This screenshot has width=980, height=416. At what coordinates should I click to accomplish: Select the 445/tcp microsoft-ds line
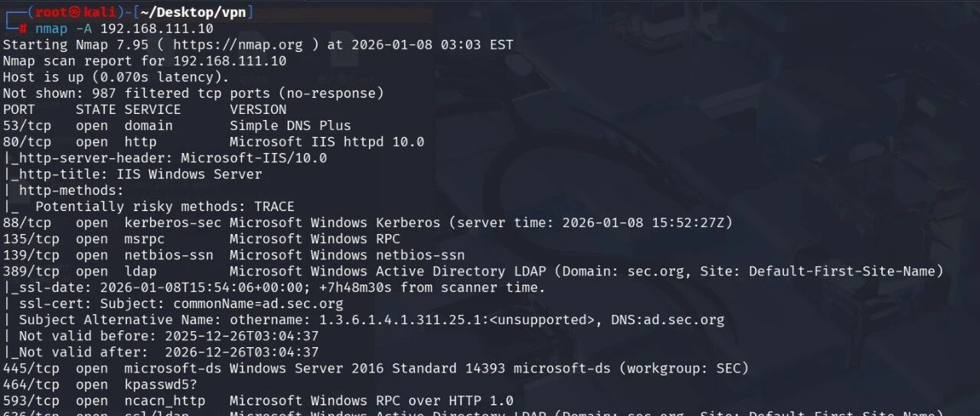coord(376,368)
